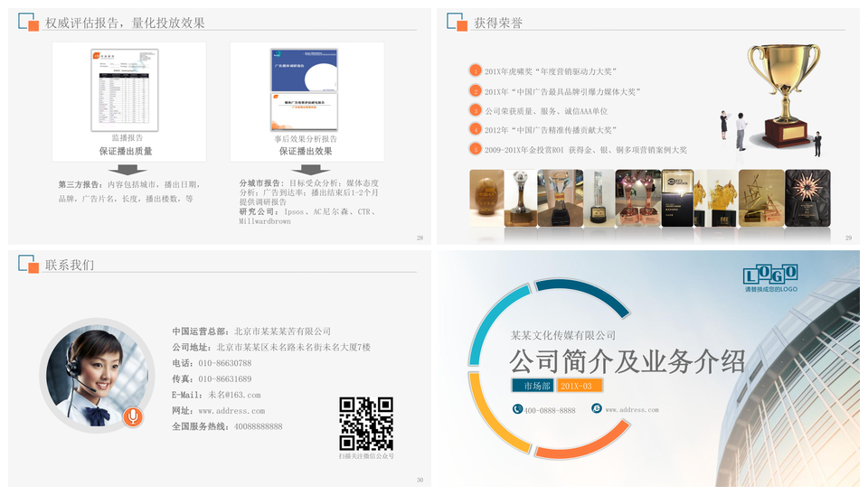
Task: Click the page number 29
Action: tap(848, 238)
